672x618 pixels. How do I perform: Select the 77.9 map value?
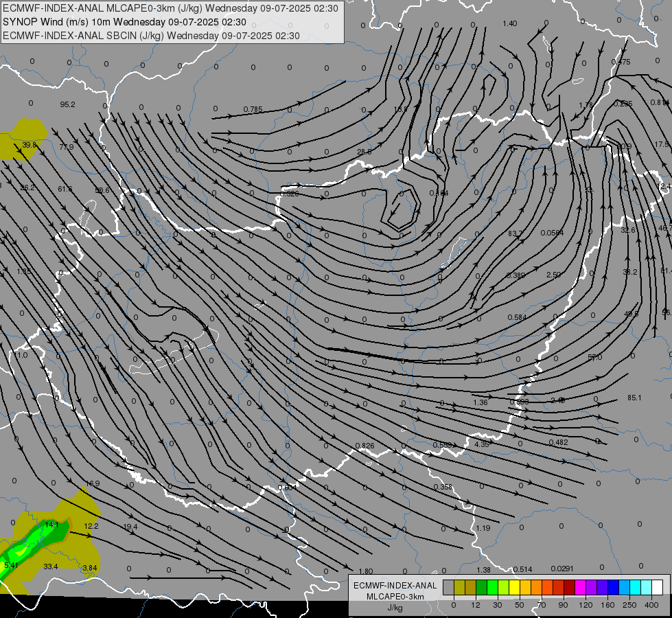(x=67, y=147)
